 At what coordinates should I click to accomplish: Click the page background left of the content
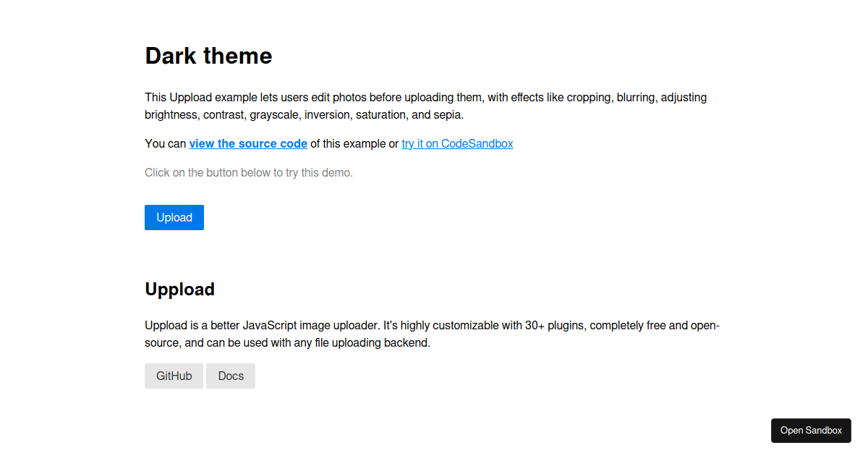point(72,217)
